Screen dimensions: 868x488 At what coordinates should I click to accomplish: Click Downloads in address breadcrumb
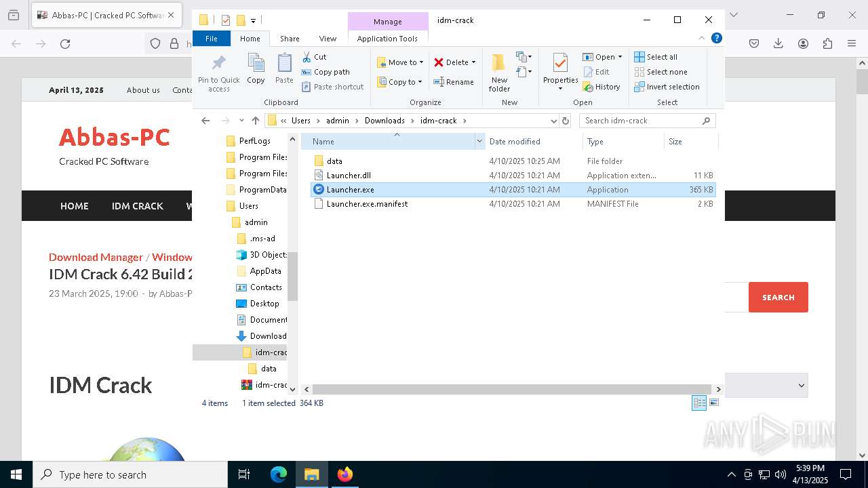[384, 121]
